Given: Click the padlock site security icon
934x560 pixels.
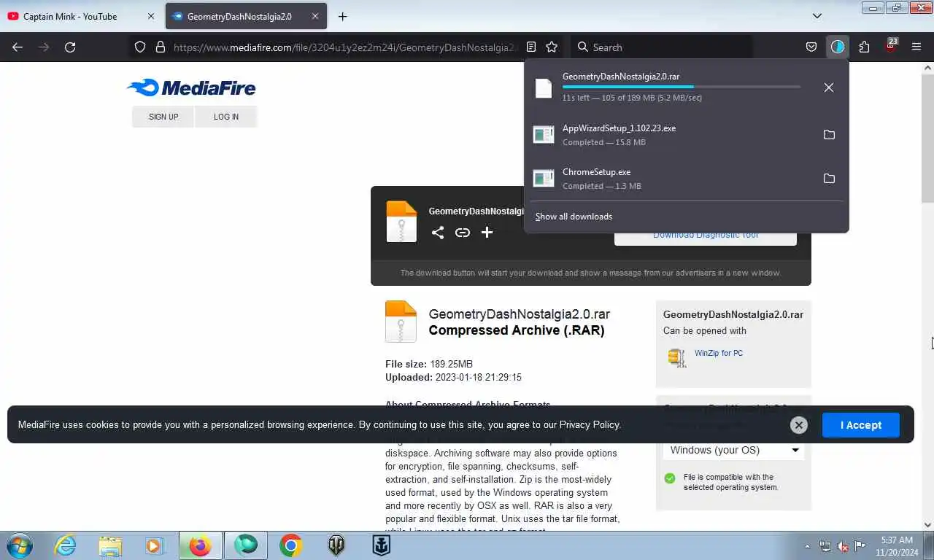Looking at the screenshot, I should (x=161, y=47).
